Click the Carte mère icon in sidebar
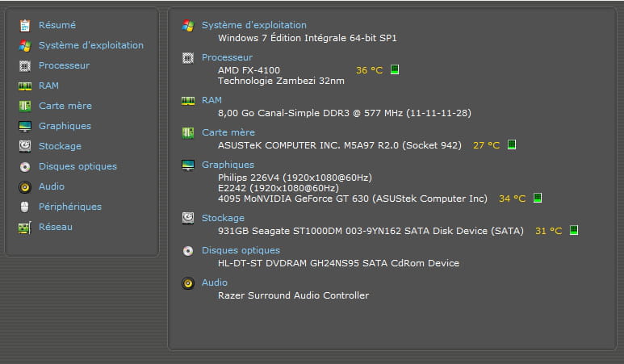The image size is (624, 364). (x=24, y=107)
